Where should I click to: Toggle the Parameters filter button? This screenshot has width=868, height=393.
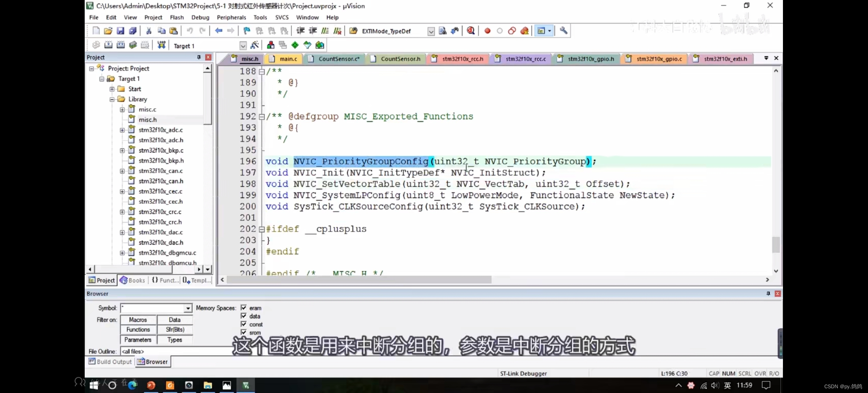coord(138,340)
